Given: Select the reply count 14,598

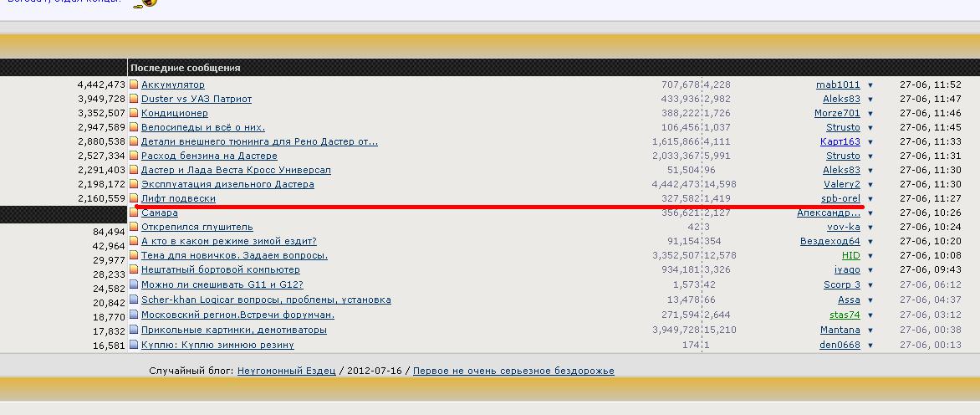Looking at the screenshot, I should (720, 184).
